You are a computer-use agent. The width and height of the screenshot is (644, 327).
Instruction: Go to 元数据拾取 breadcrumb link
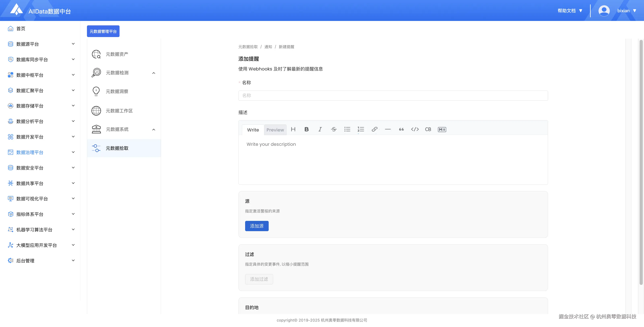pyautogui.click(x=248, y=47)
